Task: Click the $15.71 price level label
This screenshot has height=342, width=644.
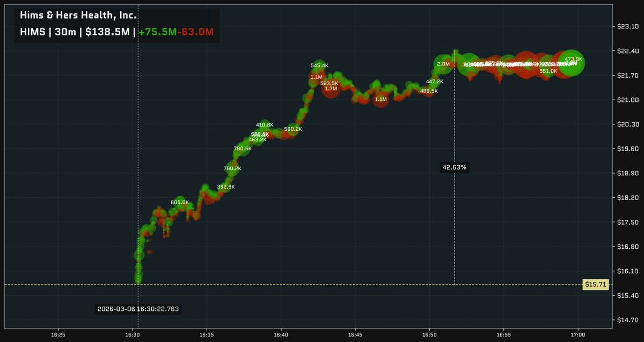Action: pyautogui.click(x=596, y=285)
